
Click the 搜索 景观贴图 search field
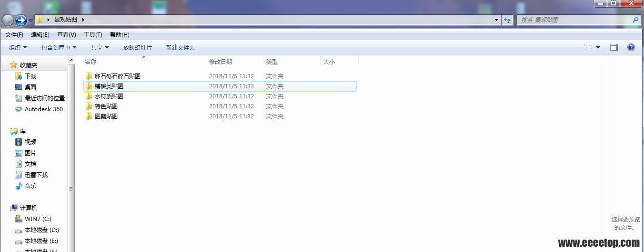pos(574,20)
